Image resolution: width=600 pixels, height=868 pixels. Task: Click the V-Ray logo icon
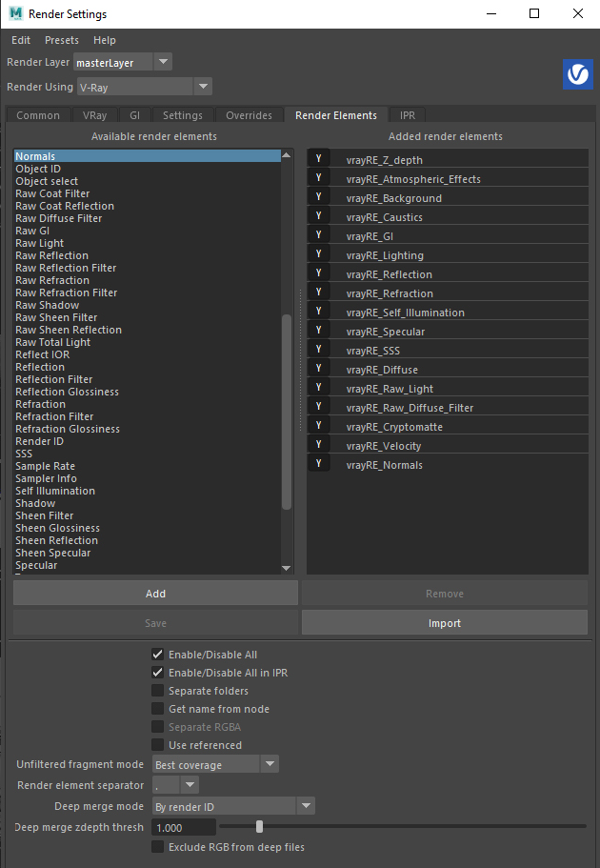[x=578, y=74]
